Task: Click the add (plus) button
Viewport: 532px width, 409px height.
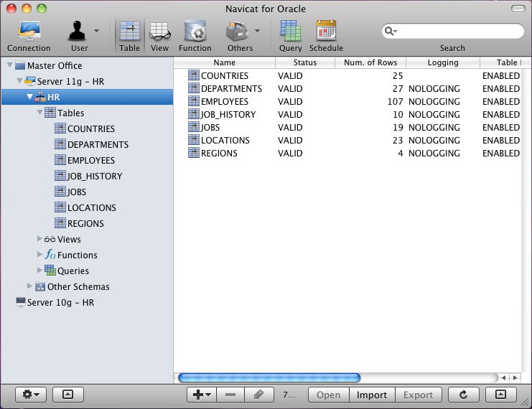Action: click(202, 395)
